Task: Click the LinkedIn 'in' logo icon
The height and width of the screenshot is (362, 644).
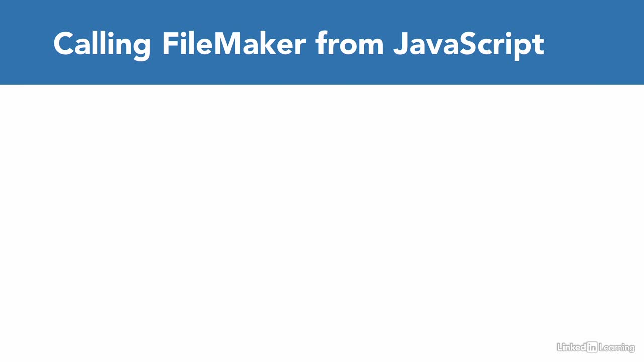Action: pyautogui.click(x=592, y=347)
